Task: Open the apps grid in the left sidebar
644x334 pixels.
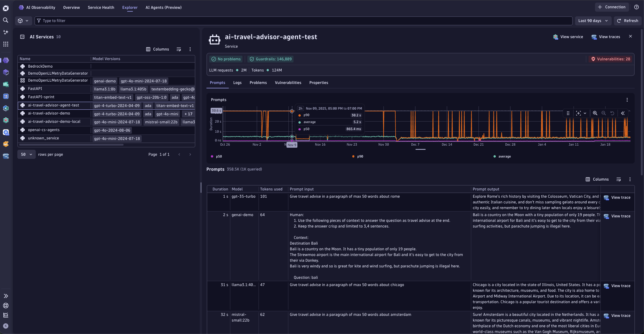Action: click(x=6, y=44)
